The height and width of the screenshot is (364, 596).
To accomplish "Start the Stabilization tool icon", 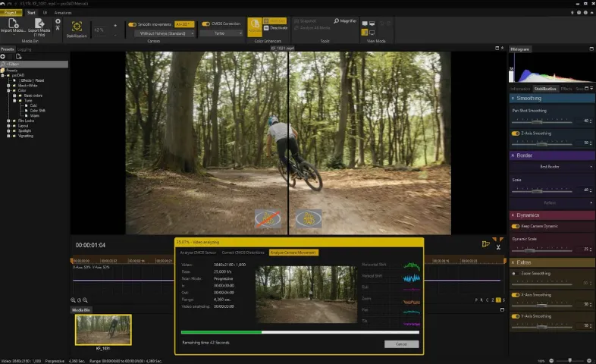I will pyautogui.click(x=77, y=27).
